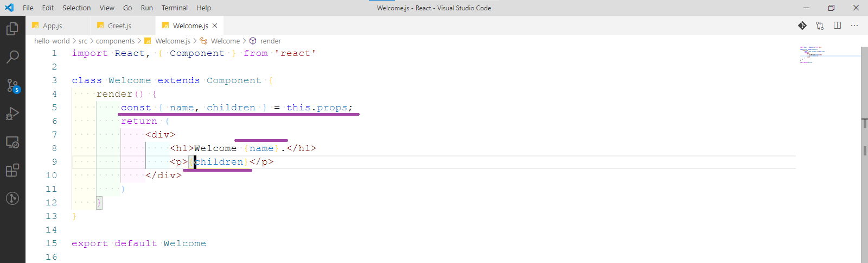This screenshot has height=263, width=868.
Task: Open the Remote Explorer view
Action: pyautogui.click(x=12, y=142)
